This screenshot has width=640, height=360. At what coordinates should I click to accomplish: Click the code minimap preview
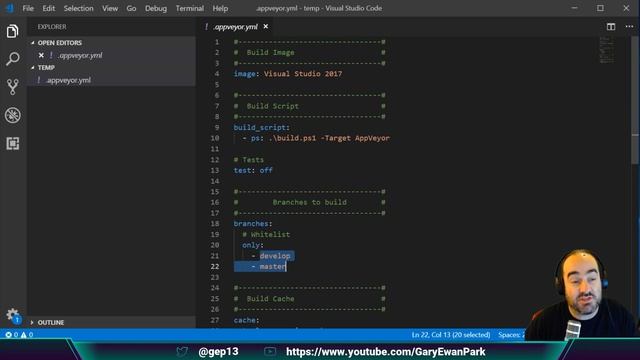[607, 50]
